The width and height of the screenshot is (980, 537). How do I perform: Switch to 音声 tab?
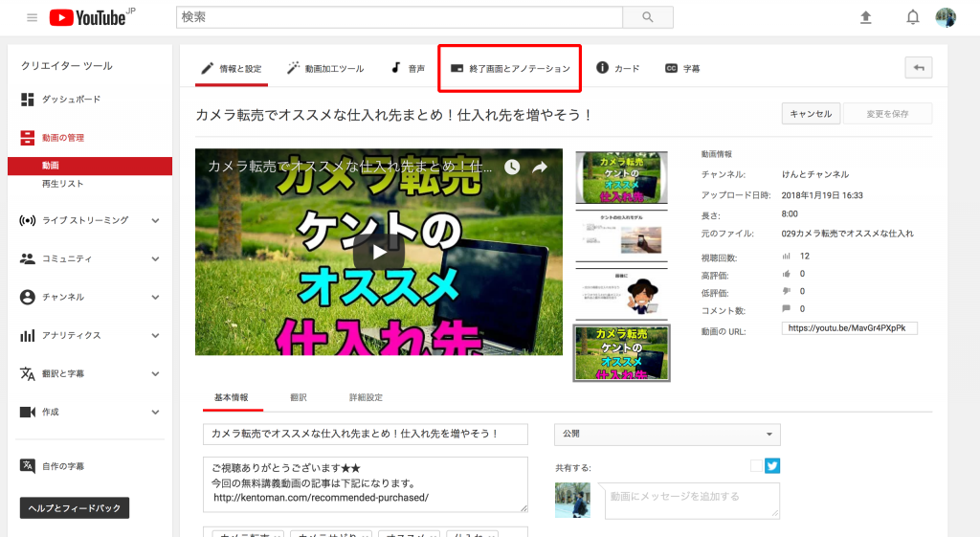pyautogui.click(x=408, y=69)
